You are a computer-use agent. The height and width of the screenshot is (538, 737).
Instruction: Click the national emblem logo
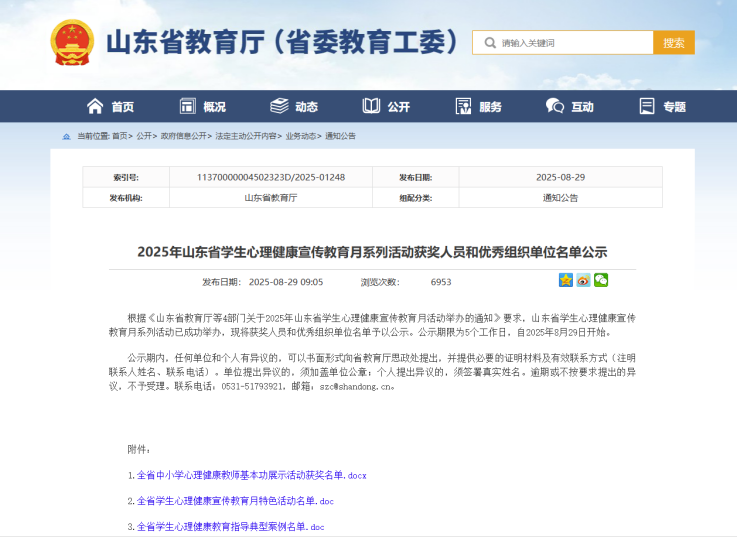(72, 43)
